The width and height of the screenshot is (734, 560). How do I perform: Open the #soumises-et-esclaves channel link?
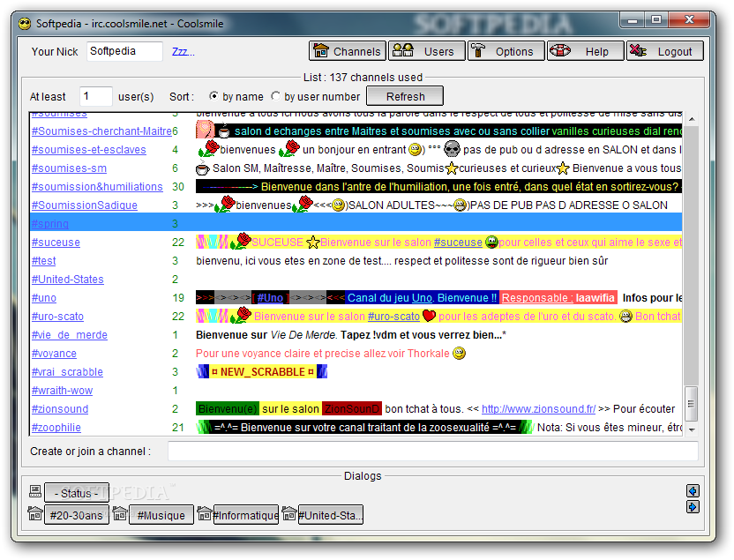click(88, 150)
